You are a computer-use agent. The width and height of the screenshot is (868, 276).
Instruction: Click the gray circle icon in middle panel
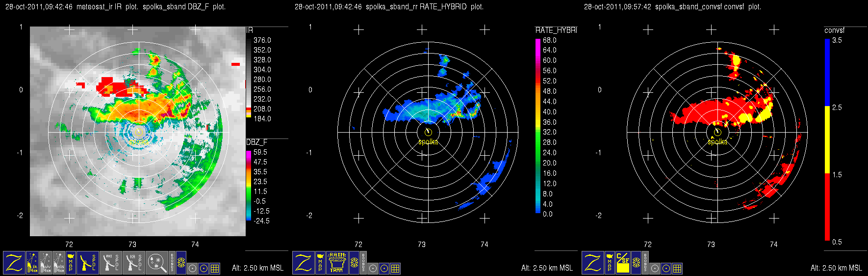(373, 269)
